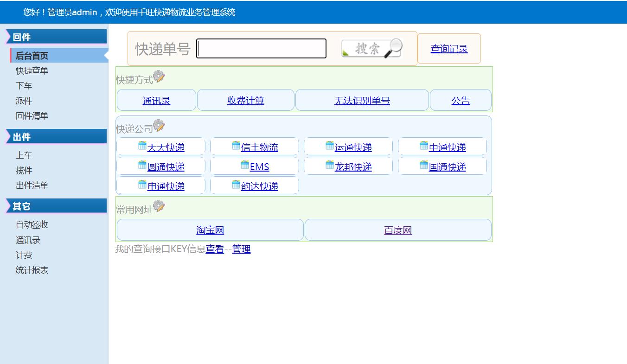Click the icon before 信丰物流
The width and height of the screenshot is (627, 364).
click(x=236, y=146)
